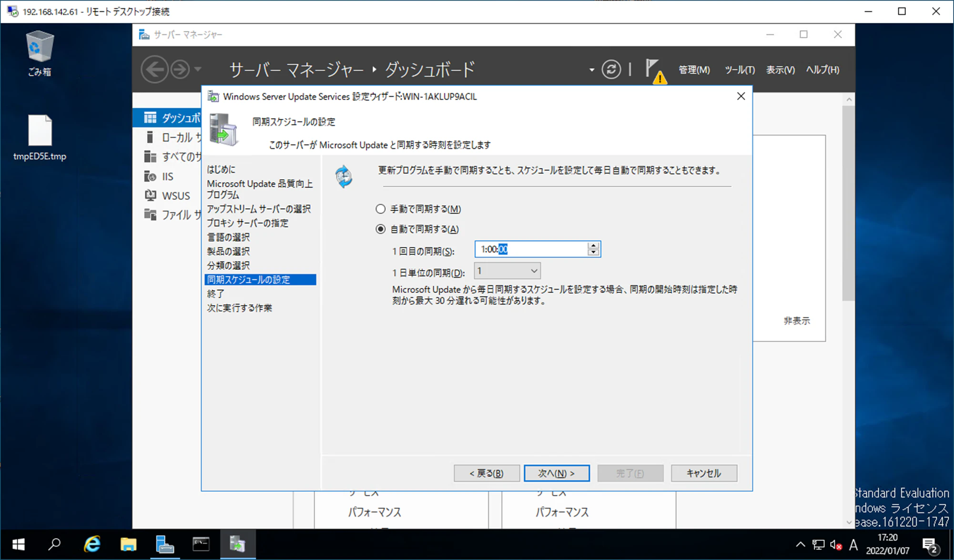Viewport: 954px width, 560px height.
Task: Close the WSUS configuration wizard dialog
Action: click(741, 96)
